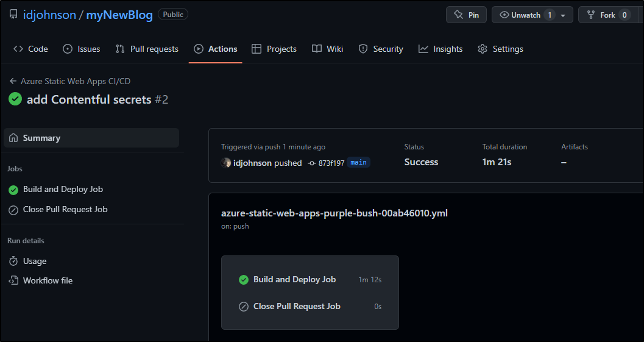The width and height of the screenshot is (644, 342).
Task: Click the graph Build and Deploy success icon
Action: tap(244, 280)
